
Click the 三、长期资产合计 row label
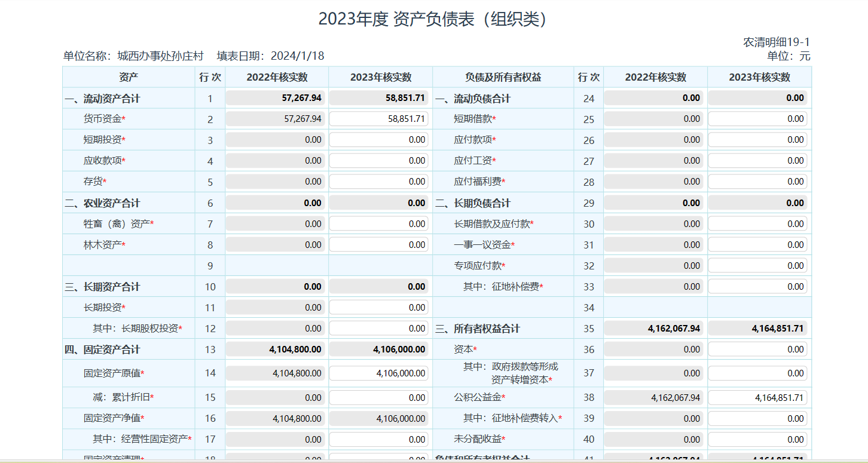tap(102, 287)
